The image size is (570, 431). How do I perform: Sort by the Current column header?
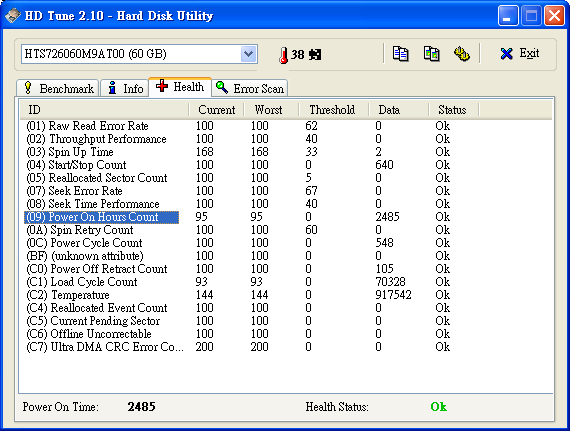pyautogui.click(x=217, y=110)
